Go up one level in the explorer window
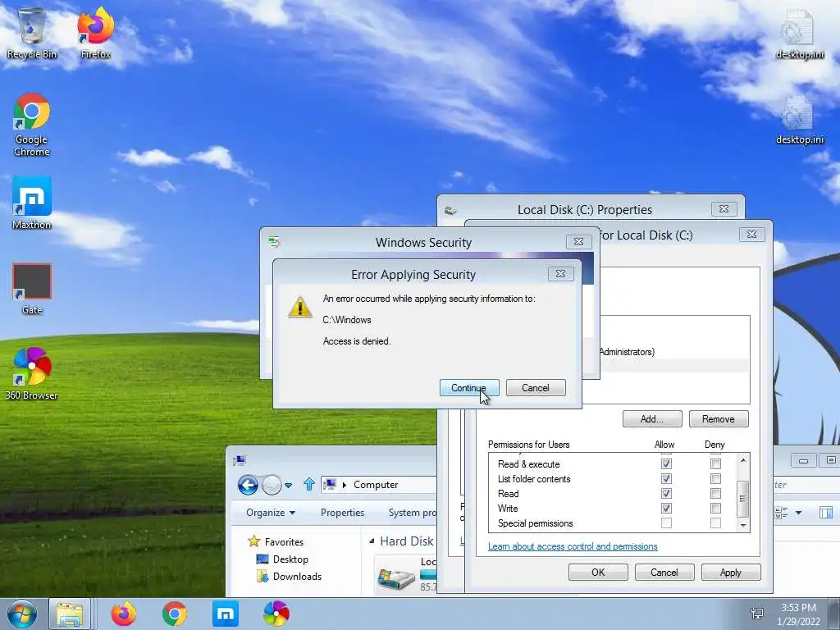 pyautogui.click(x=309, y=484)
